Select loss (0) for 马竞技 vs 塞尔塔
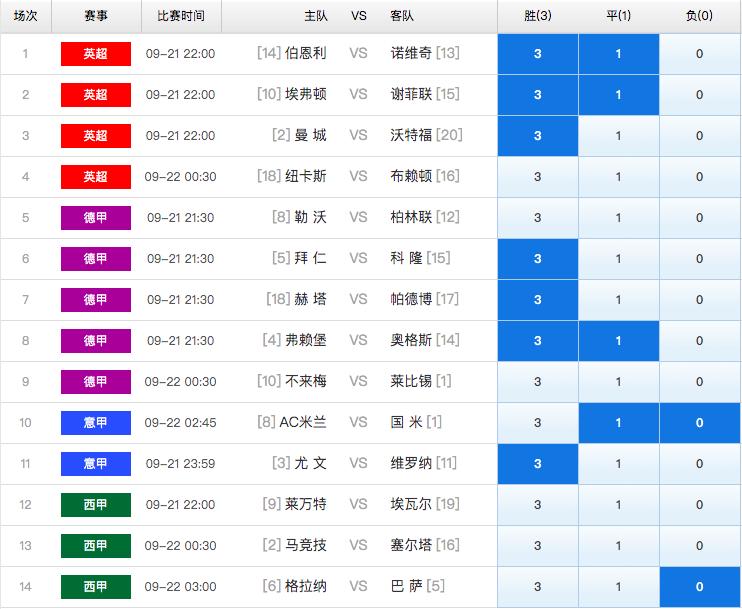This screenshot has width=742, height=609. coord(699,546)
